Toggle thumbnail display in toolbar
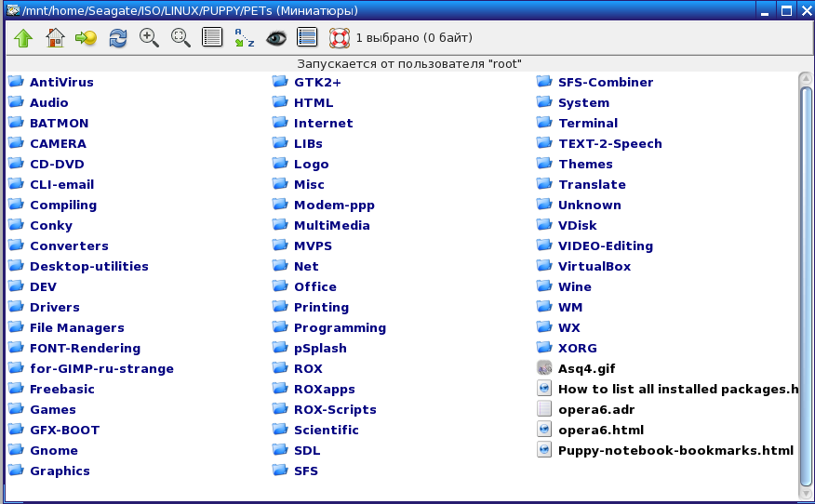This screenshot has width=815, height=504. 307,38
